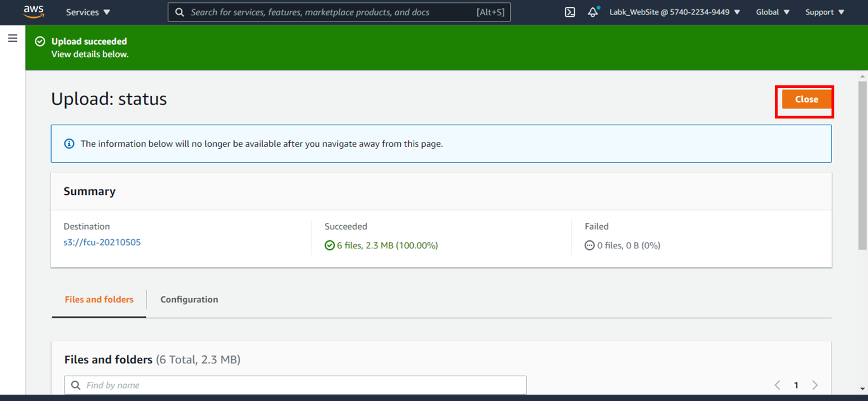Open the s3://fcu-20210505 destination link
The height and width of the screenshot is (401, 868).
(x=102, y=243)
